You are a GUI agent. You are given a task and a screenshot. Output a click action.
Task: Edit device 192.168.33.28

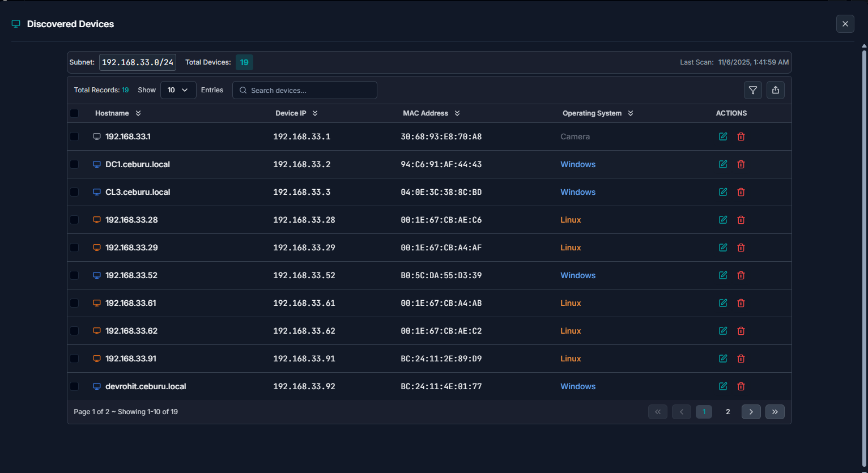tap(723, 220)
